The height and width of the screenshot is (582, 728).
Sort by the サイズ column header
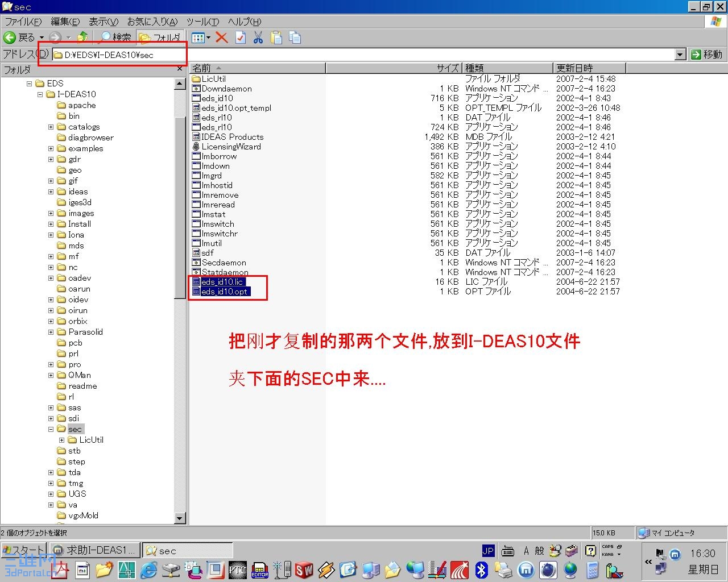394,68
